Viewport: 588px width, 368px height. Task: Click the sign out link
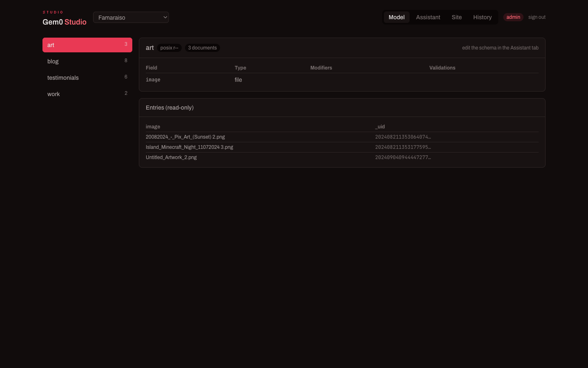point(537,17)
